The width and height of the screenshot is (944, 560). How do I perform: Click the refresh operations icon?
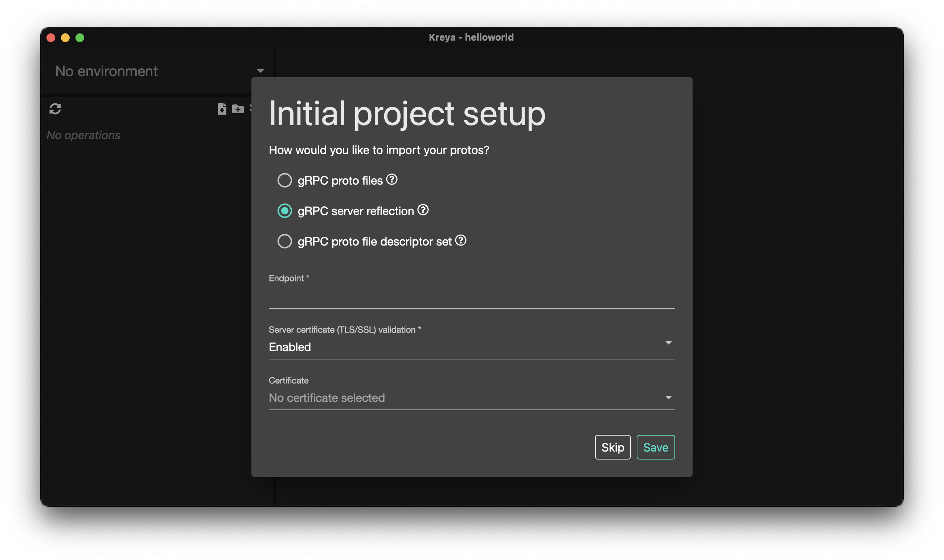(x=55, y=109)
